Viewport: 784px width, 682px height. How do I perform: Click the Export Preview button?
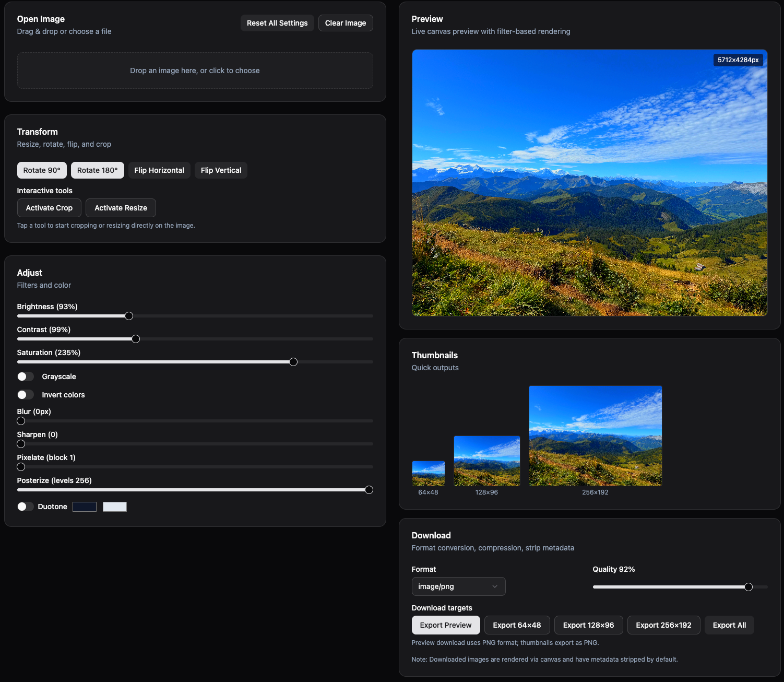coord(446,625)
